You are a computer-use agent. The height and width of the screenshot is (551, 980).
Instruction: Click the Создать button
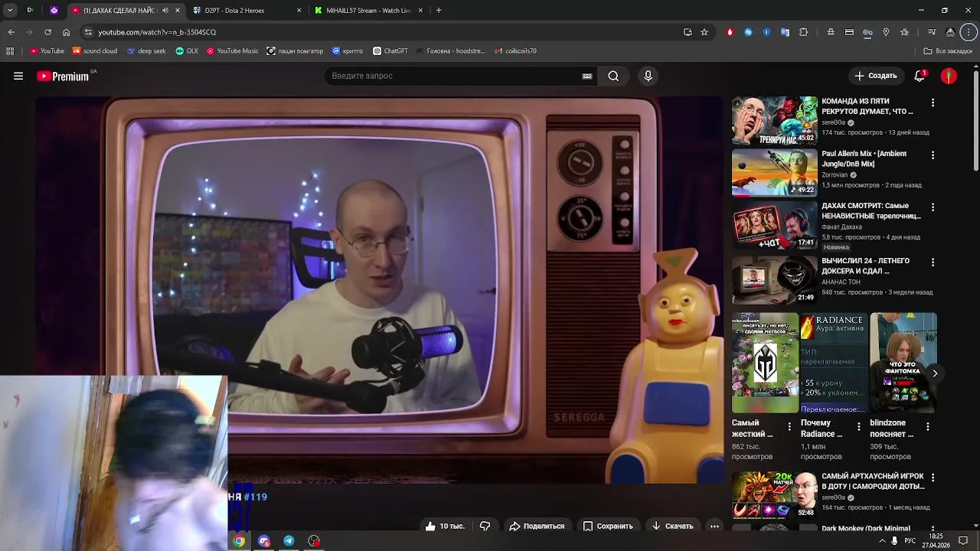(x=876, y=76)
